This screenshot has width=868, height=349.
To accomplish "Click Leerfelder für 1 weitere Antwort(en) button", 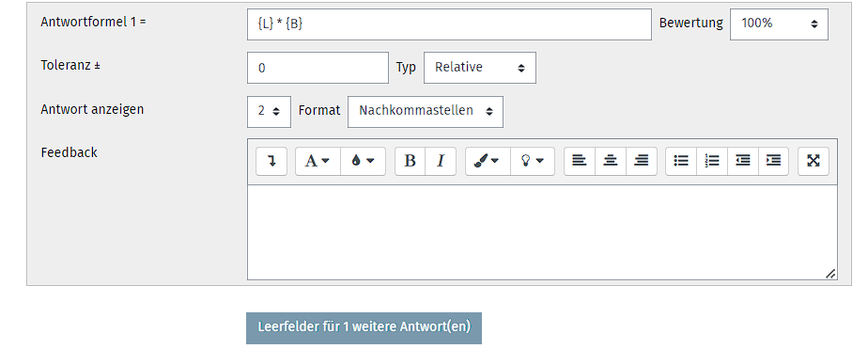I will coord(364,328).
